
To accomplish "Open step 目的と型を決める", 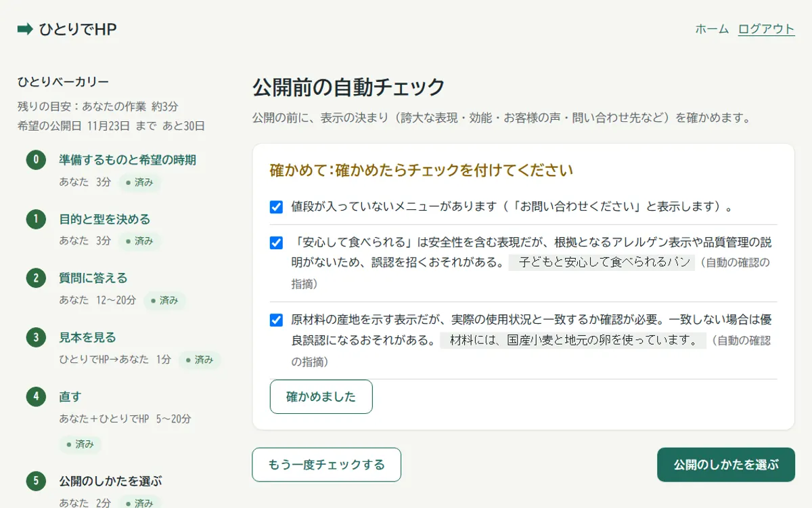I will 104,219.
